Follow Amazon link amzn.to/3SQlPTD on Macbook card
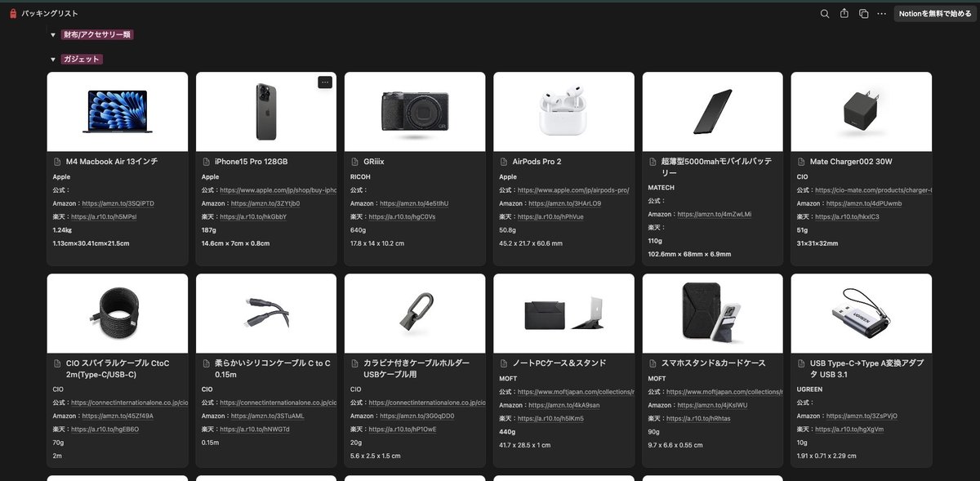Screen dimensions: 980x481 tap(118, 203)
